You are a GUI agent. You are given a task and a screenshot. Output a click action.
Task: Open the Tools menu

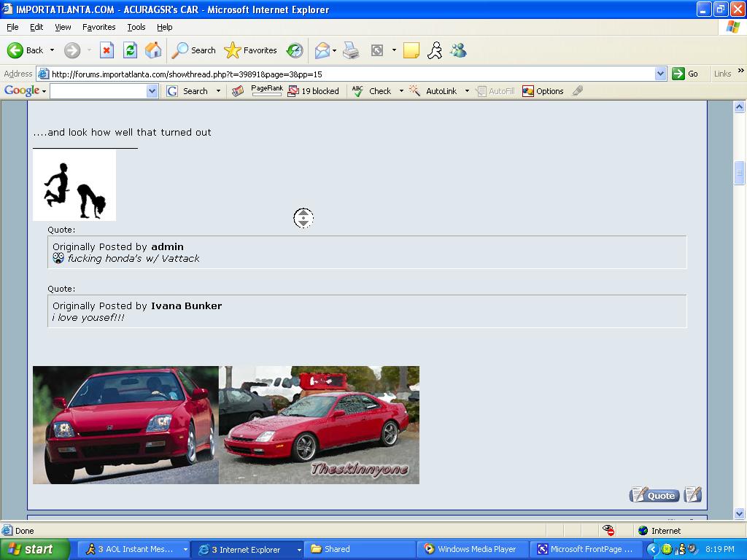click(136, 27)
